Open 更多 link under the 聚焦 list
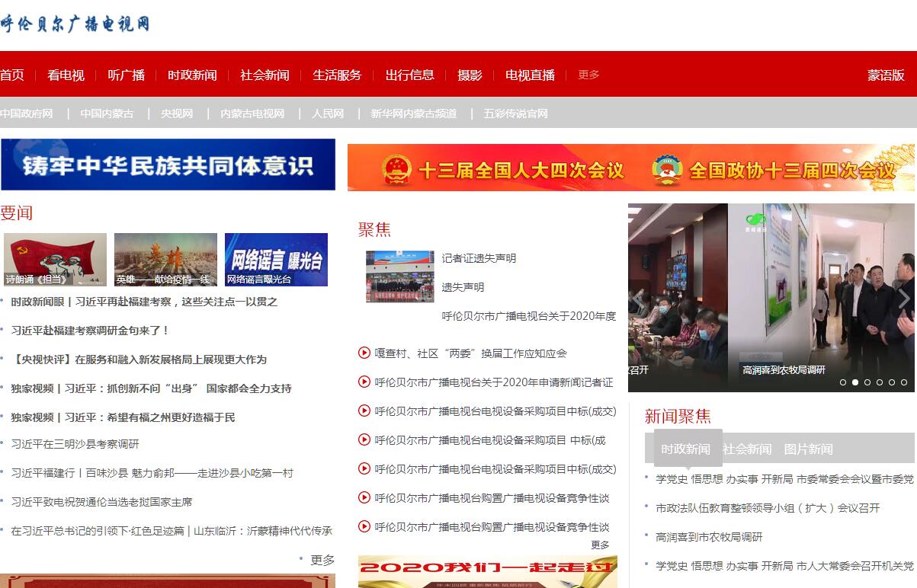Viewport: 917px width, 588px height. pyautogui.click(x=600, y=545)
